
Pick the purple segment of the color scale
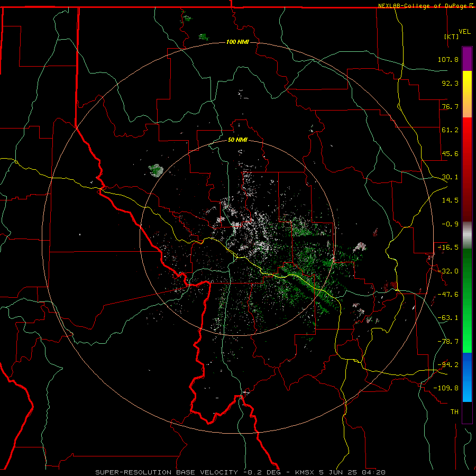coord(467,59)
